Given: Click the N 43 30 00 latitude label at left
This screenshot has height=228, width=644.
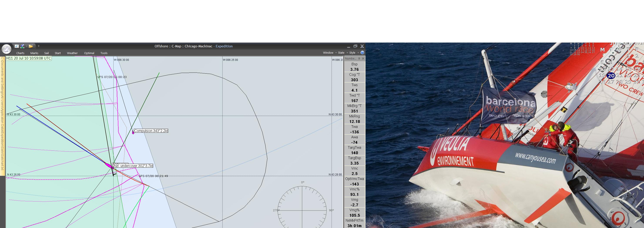Looking at the screenshot, I should [x=14, y=114].
